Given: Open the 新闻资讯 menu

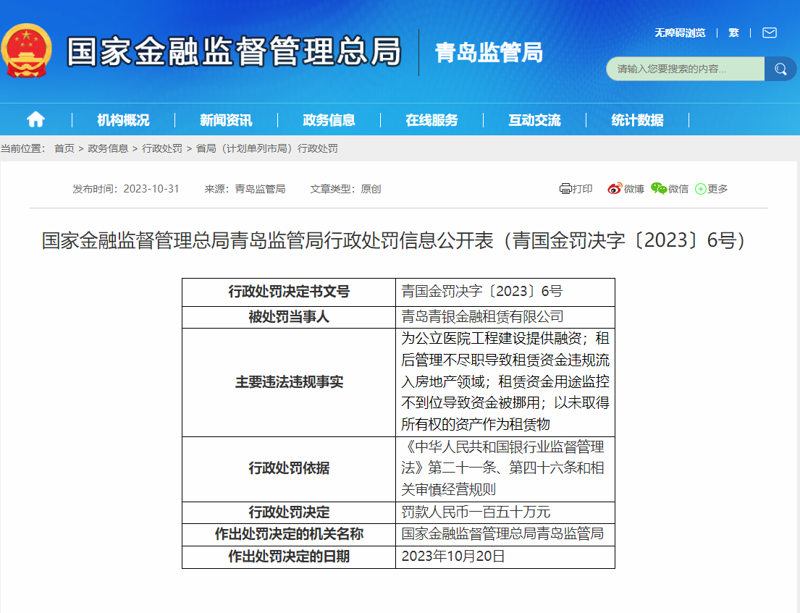Looking at the screenshot, I should (x=226, y=120).
